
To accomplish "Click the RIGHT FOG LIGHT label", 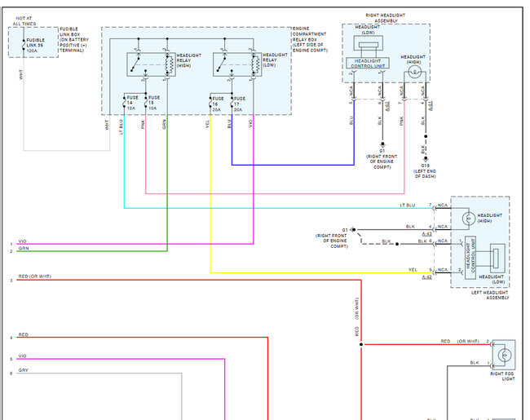I will 502,376.
